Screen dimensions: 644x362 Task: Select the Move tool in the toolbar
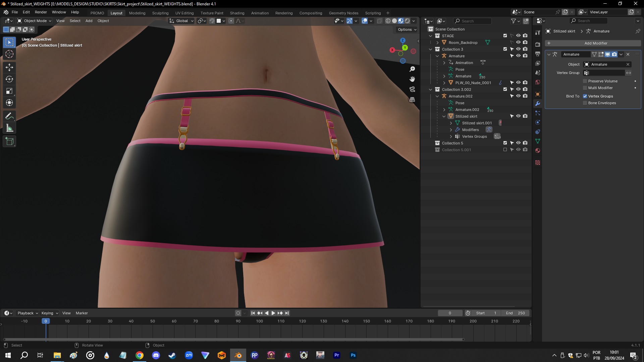point(9,67)
